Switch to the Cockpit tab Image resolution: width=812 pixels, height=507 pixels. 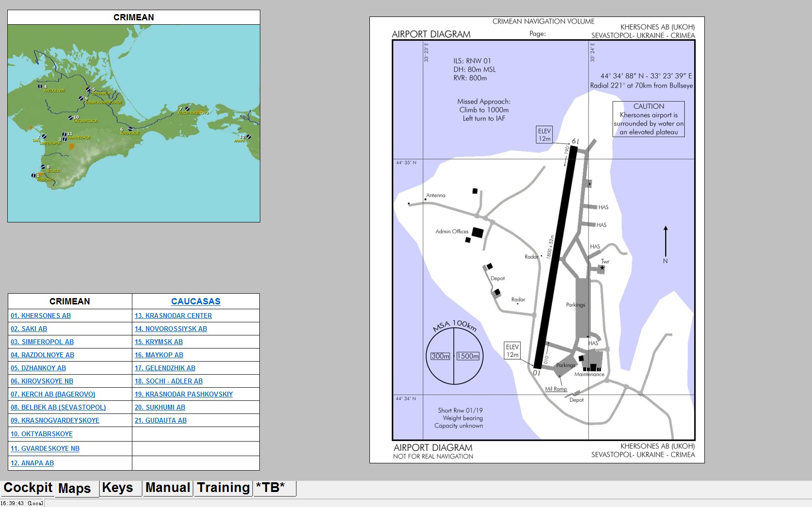[28, 488]
